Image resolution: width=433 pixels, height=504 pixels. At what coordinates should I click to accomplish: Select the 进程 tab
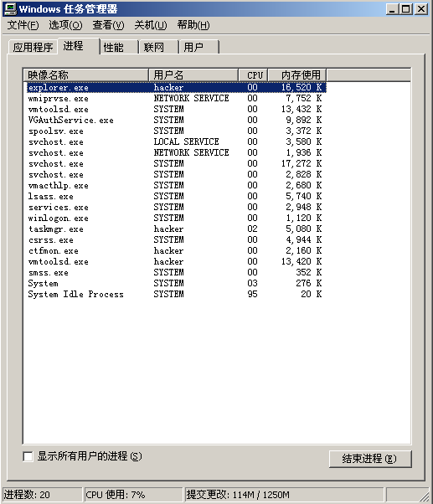point(79,46)
